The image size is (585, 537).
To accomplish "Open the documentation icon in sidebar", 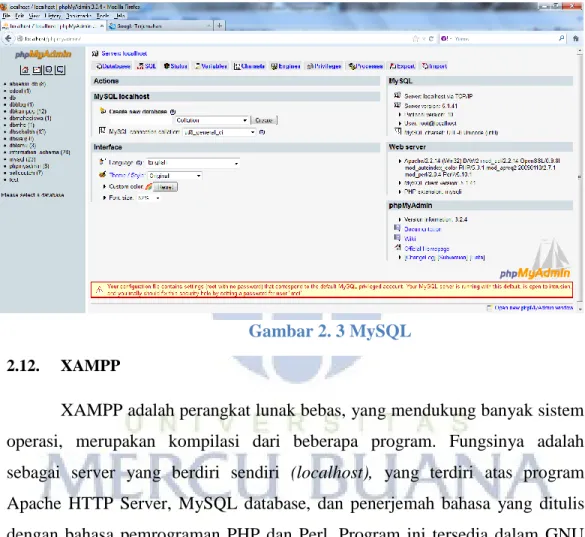I will click(x=60, y=70).
